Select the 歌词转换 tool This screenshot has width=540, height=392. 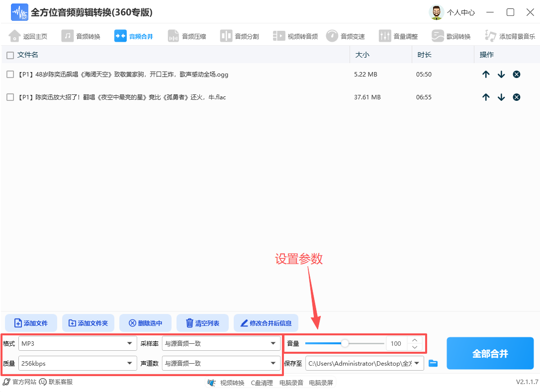click(x=449, y=35)
